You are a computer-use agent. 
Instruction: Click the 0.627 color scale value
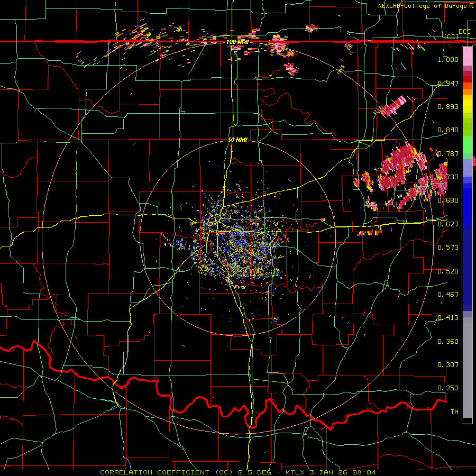point(448,224)
